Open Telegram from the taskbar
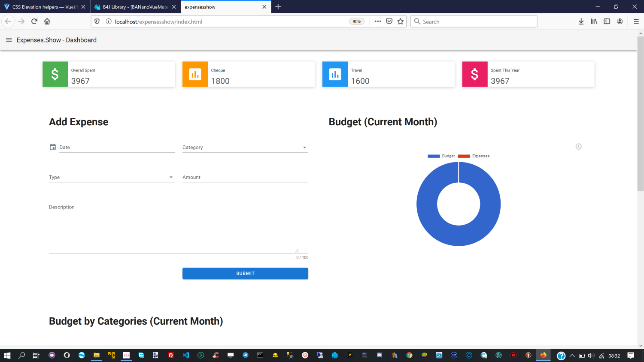Image resolution: width=644 pixels, height=362 pixels. point(246,355)
